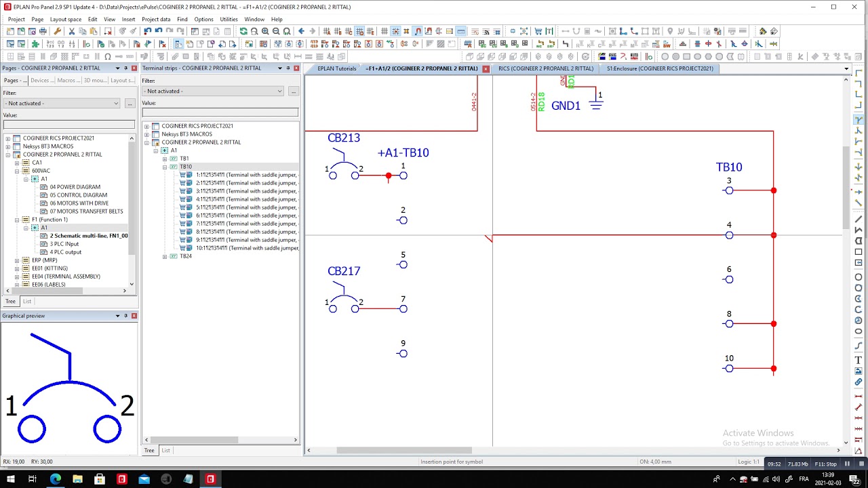Expand the CA1 node in Pages tree

pos(17,163)
